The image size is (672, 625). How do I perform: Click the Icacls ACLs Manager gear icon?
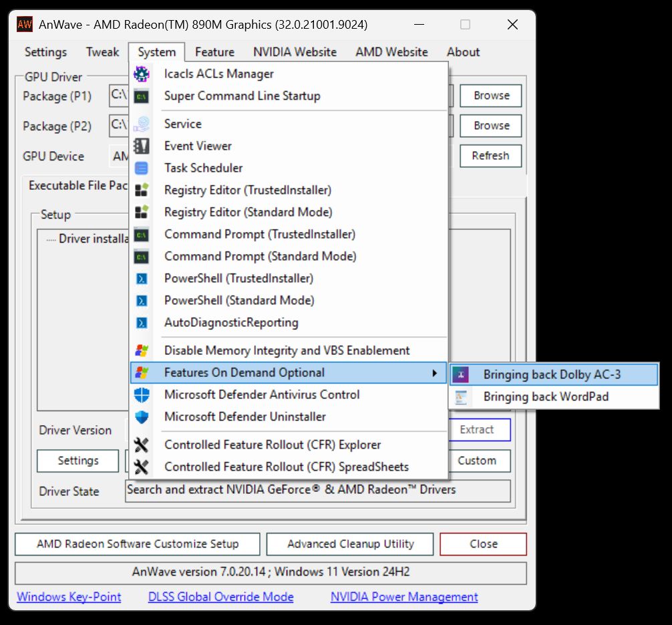tap(142, 74)
